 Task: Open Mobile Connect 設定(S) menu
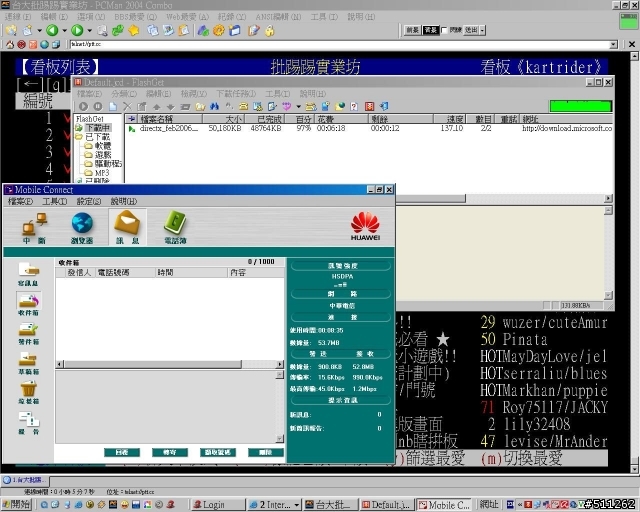point(89,201)
